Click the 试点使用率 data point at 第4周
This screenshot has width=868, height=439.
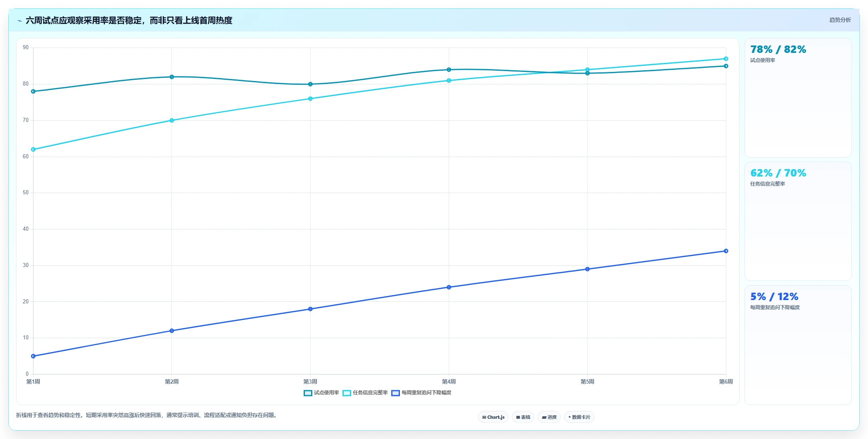(x=449, y=70)
